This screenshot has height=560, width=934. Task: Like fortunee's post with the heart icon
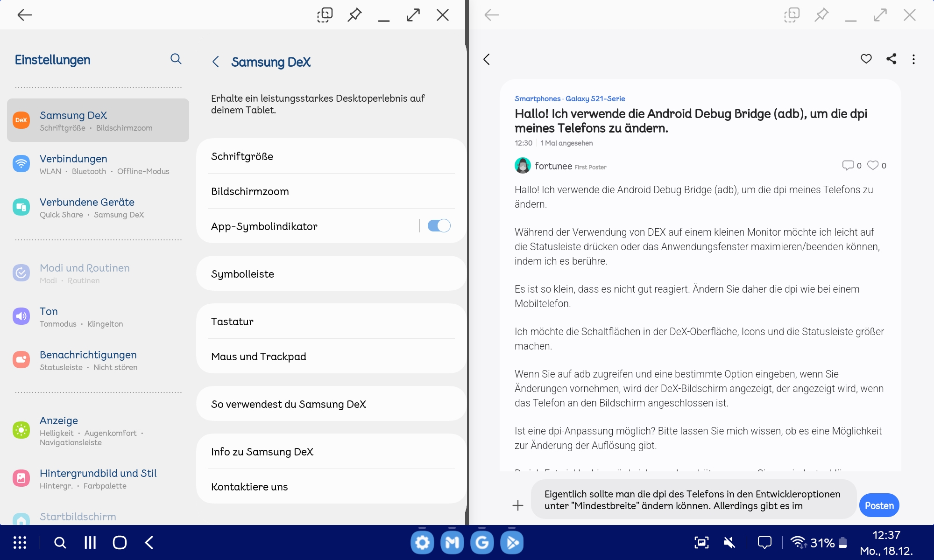[873, 165]
